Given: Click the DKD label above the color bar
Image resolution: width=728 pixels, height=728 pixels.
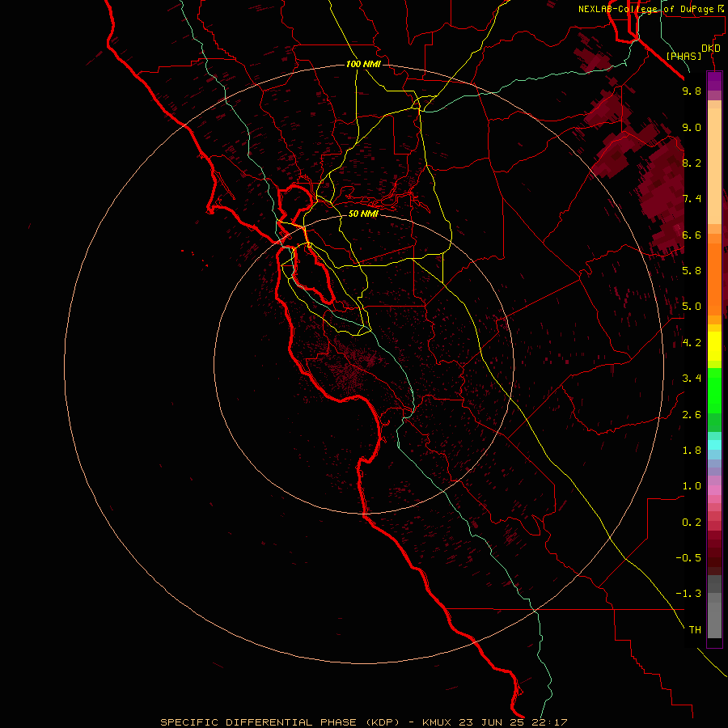Looking at the screenshot, I should [710, 49].
